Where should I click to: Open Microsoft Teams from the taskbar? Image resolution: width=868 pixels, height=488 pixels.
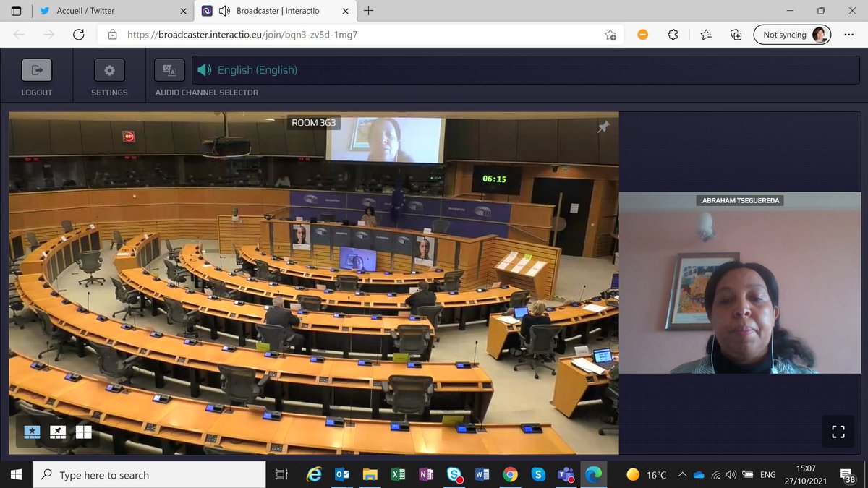566,475
